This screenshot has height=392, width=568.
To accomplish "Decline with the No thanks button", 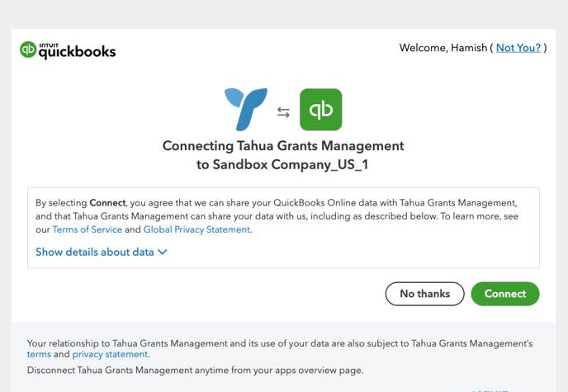I will [x=425, y=294].
